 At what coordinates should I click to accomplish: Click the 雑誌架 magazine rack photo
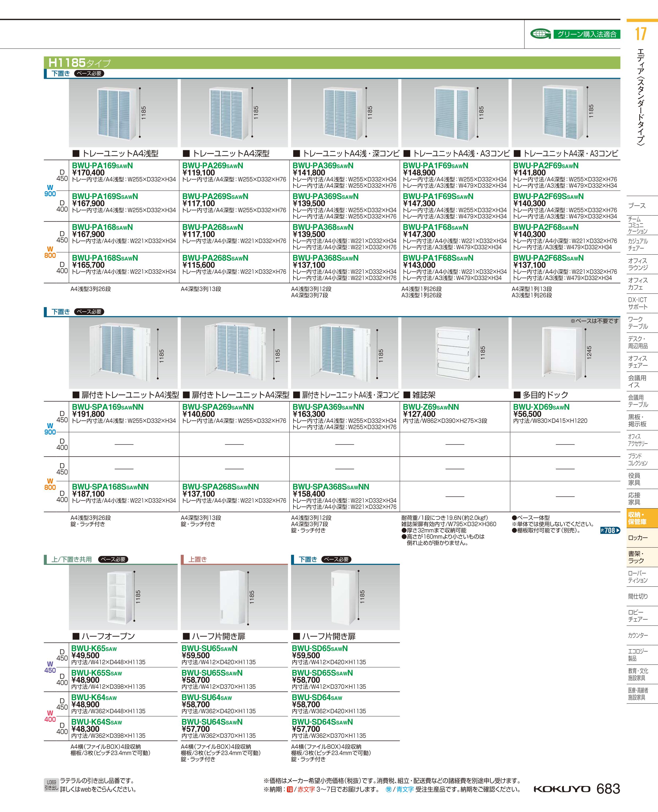coord(455,353)
